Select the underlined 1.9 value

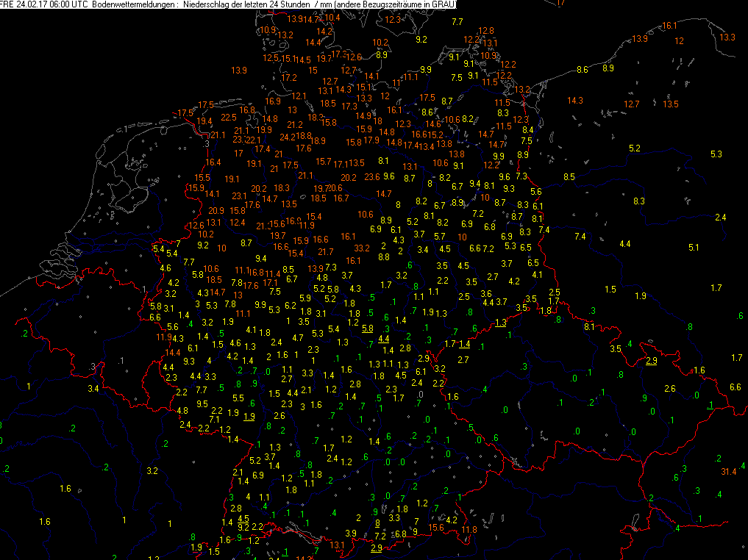click(249, 416)
